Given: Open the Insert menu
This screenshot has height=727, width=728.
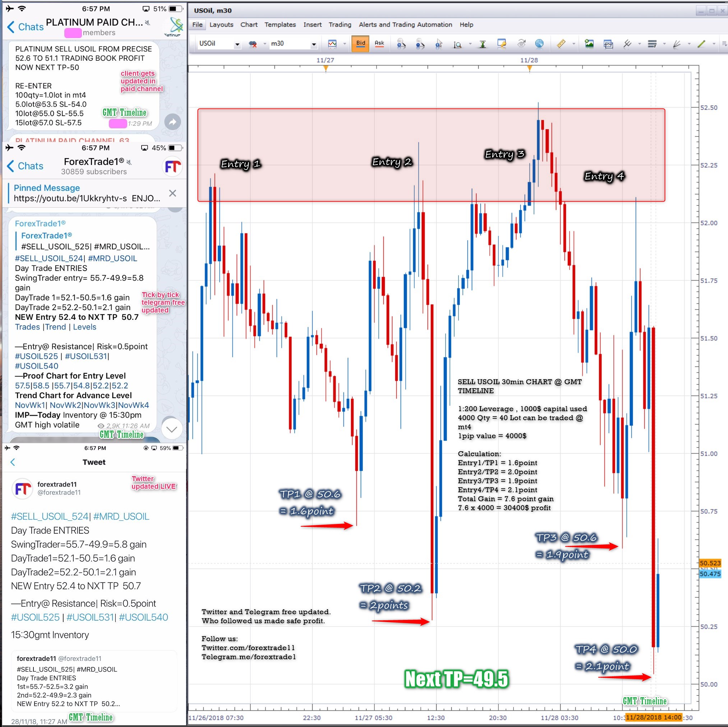Looking at the screenshot, I should (312, 24).
